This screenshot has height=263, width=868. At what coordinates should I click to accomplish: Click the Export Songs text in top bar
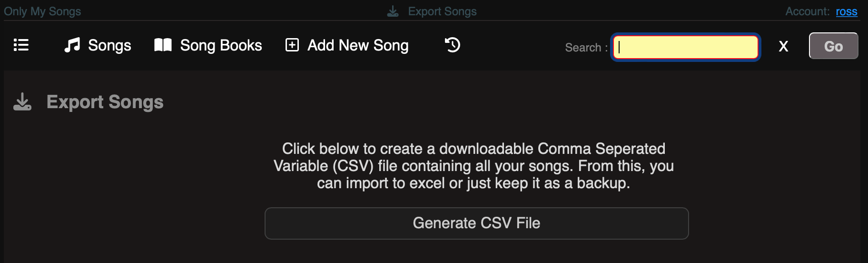click(x=442, y=11)
